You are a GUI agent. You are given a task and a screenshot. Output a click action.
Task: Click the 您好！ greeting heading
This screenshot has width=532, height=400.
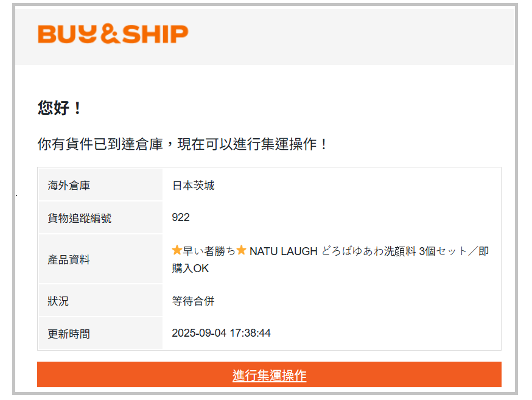[x=60, y=108]
